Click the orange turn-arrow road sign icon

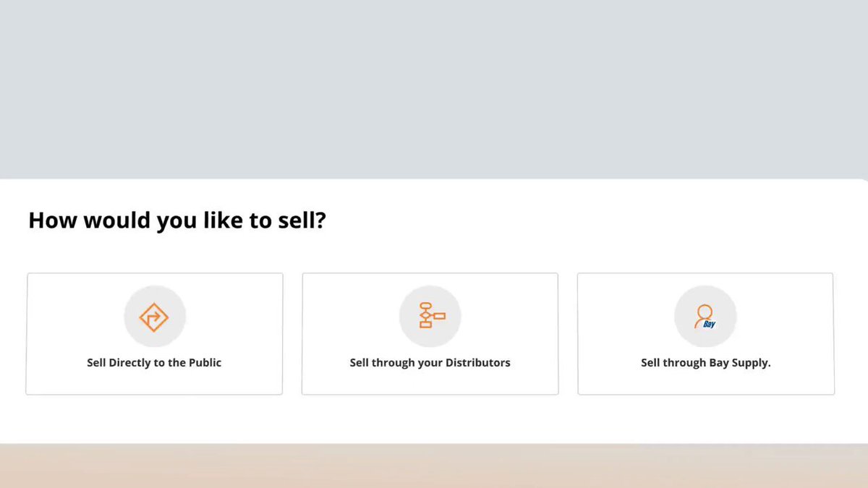[154, 317]
